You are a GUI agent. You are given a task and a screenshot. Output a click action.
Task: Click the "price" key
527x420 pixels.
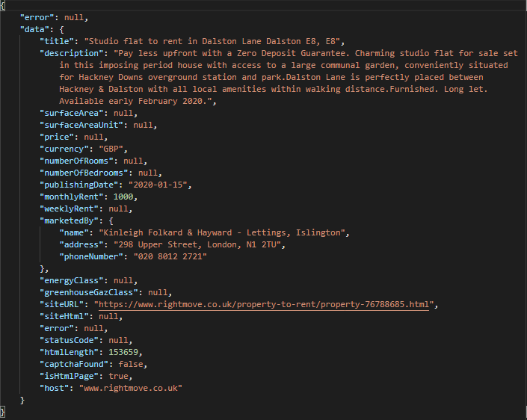[57, 137]
